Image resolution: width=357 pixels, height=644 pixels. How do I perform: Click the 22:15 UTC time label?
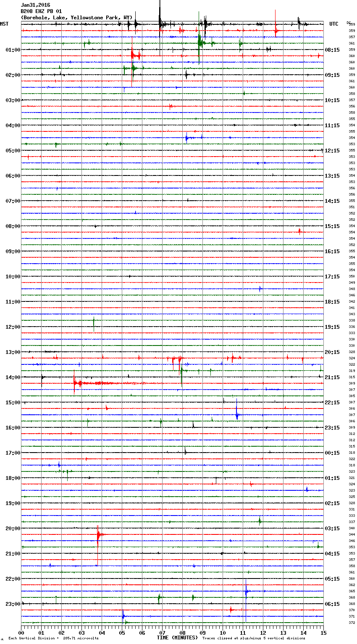[332, 403]
